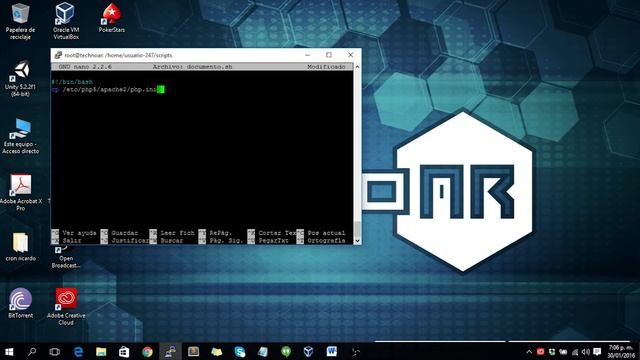Select active PuTTY taskbar button
The image size is (640, 360).
[x=170, y=351]
